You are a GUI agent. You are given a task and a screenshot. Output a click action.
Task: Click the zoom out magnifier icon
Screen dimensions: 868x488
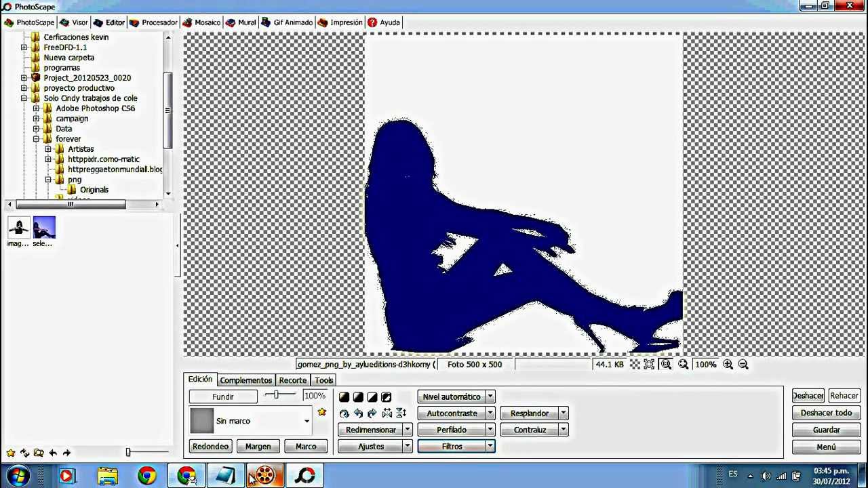click(743, 365)
